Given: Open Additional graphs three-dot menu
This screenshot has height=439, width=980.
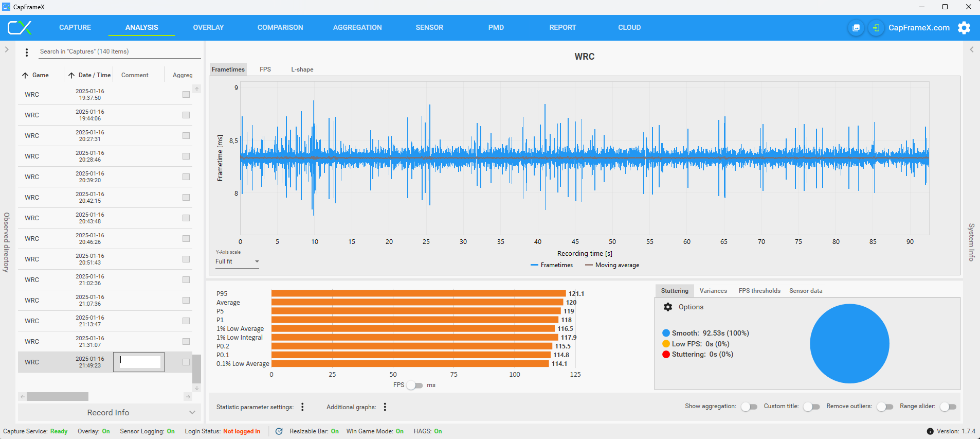Looking at the screenshot, I should coord(385,407).
